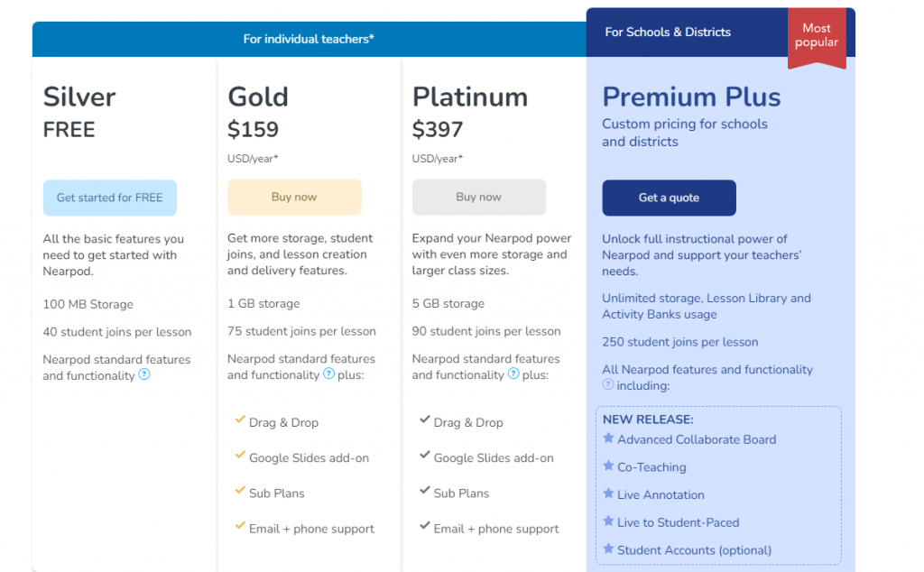Click Buy now under Platinum
This screenshot has width=924, height=572.
479,197
